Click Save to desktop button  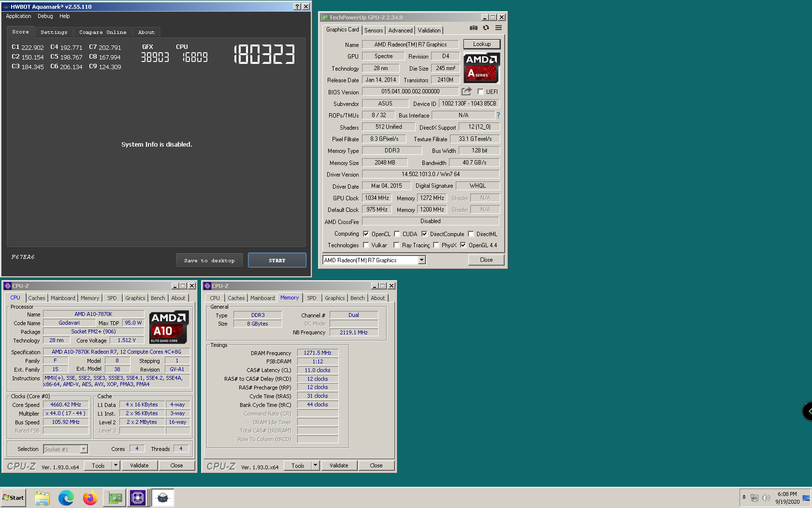pyautogui.click(x=209, y=260)
